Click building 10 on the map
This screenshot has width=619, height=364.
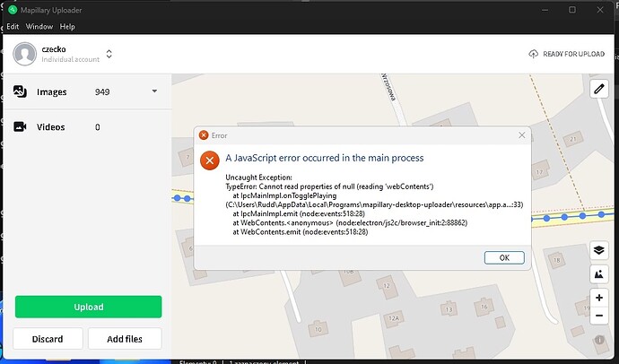318,328
